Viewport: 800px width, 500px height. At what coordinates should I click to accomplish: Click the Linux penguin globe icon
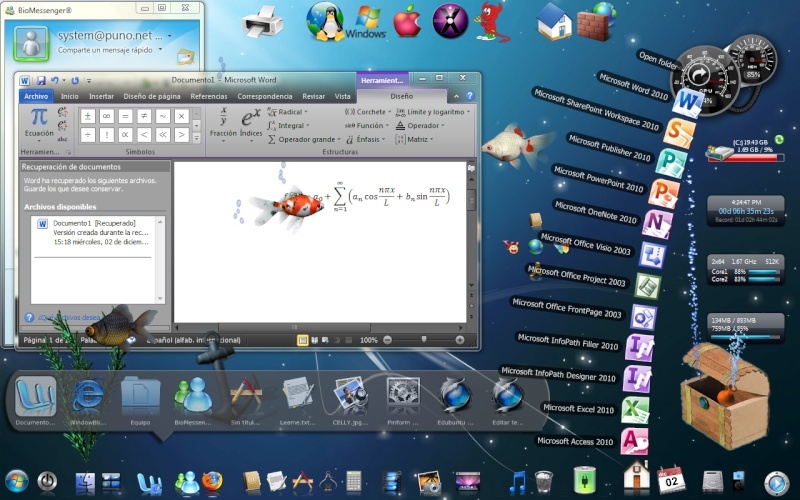(326, 21)
